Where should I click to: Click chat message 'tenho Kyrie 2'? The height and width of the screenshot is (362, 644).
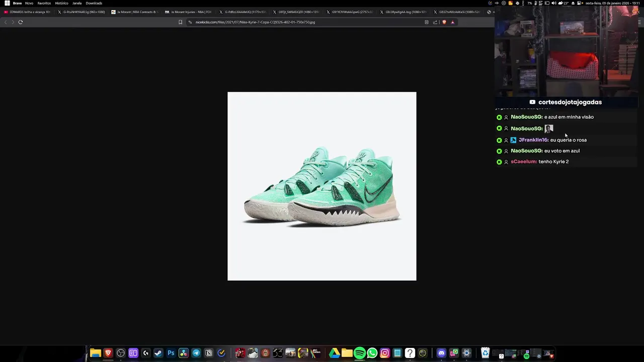[x=553, y=161]
